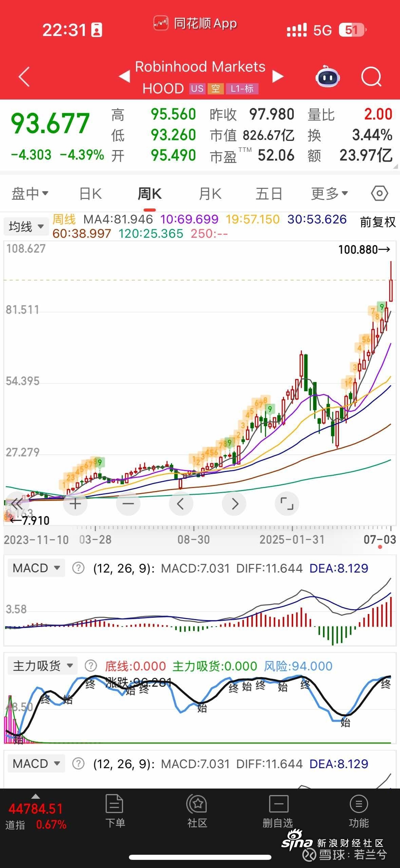Change 主力吸货 indicator dropdown

[43, 666]
